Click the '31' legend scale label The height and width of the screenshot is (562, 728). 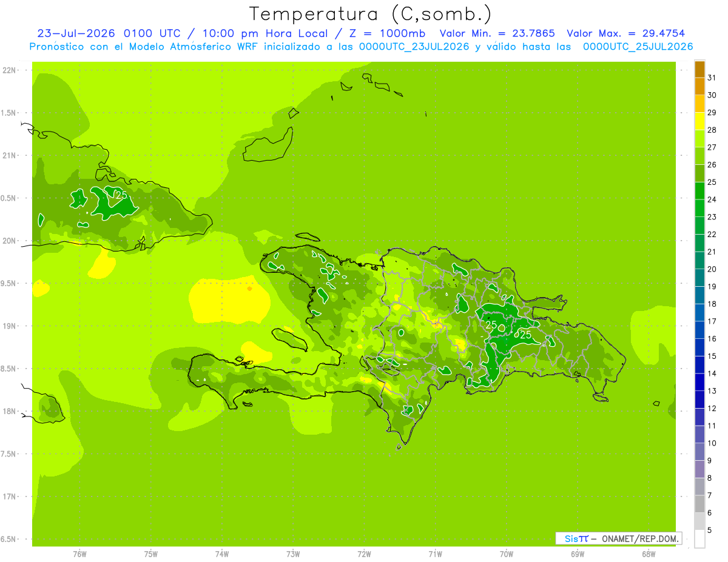[x=712, y=78]
